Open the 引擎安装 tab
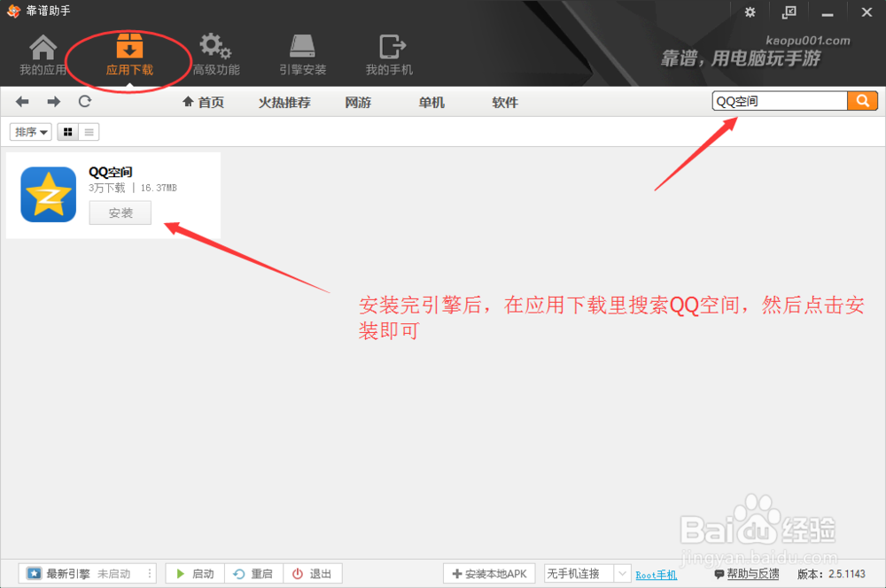886x588 pixels. pyautogui.click(x=302, y=56)
